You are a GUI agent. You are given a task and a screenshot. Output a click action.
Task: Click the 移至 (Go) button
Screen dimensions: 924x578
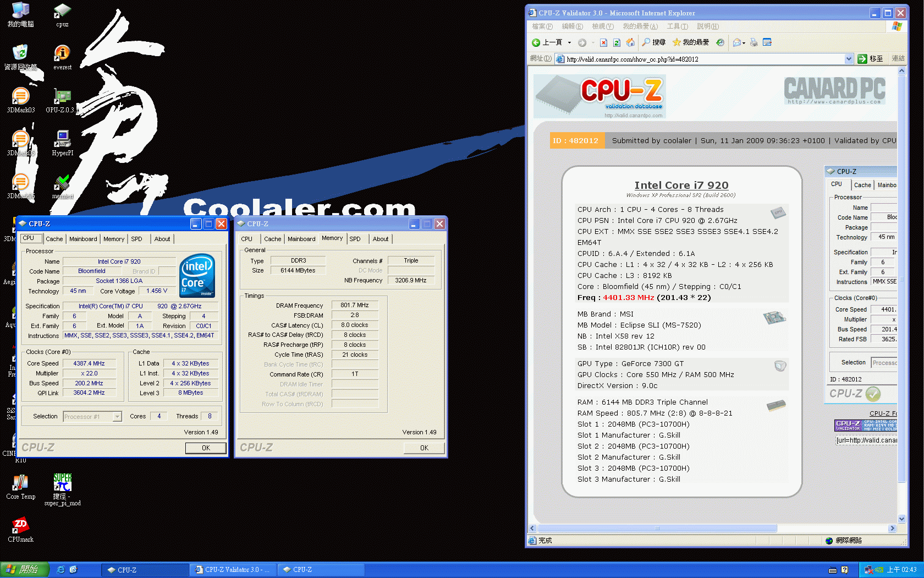point(871,59)
